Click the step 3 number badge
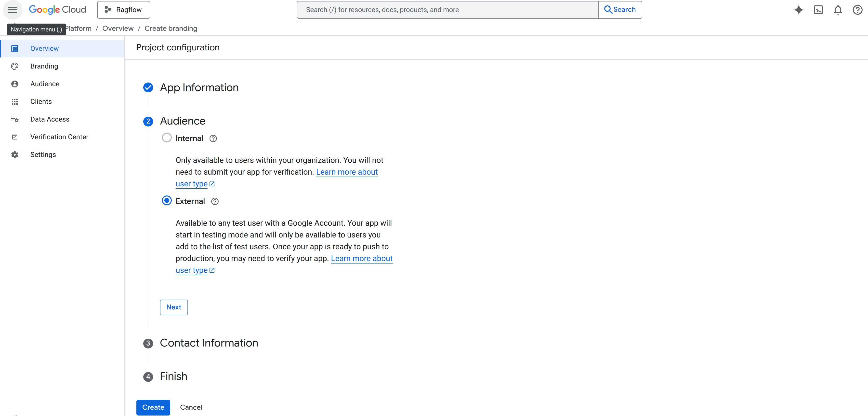 pyautogui.click(x=148, y=344)
